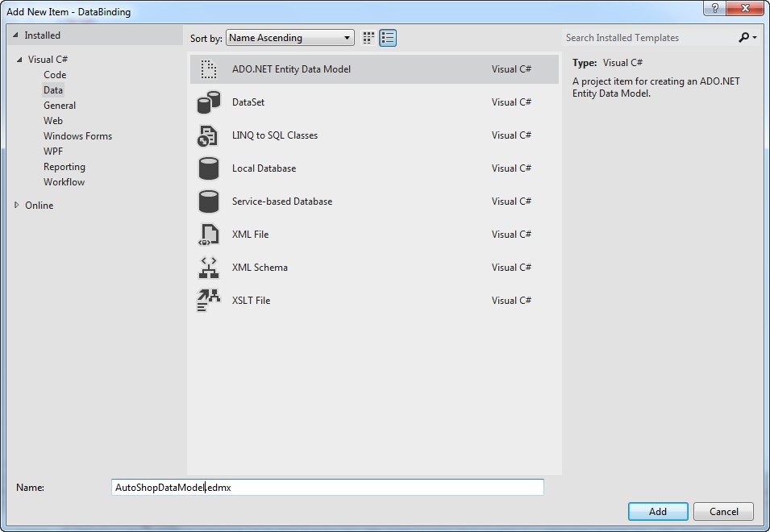This screenshot has width=770, height=532.
Task: Open the dialog Help question mark button
Action: coord(715,8)
